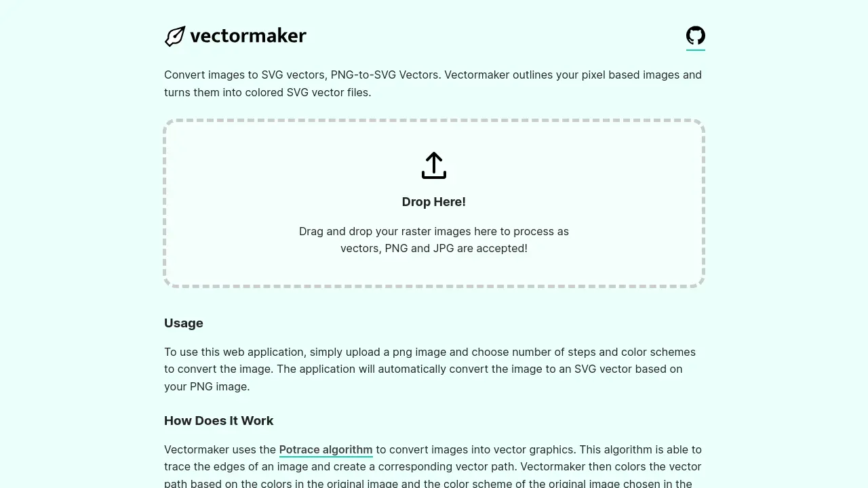Click the "PNG-to-SVG Vectors" text in intro

[384, 75]
